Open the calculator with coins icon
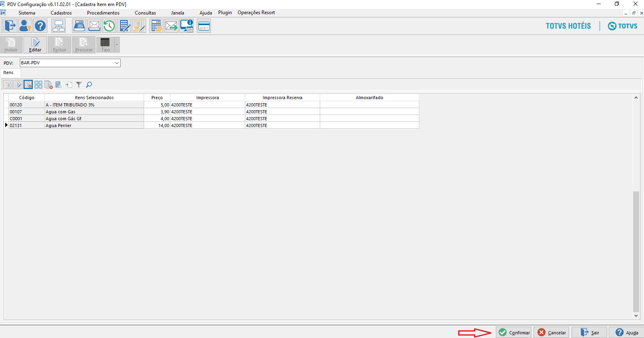The image size is (644, 338). click(156, 26)
